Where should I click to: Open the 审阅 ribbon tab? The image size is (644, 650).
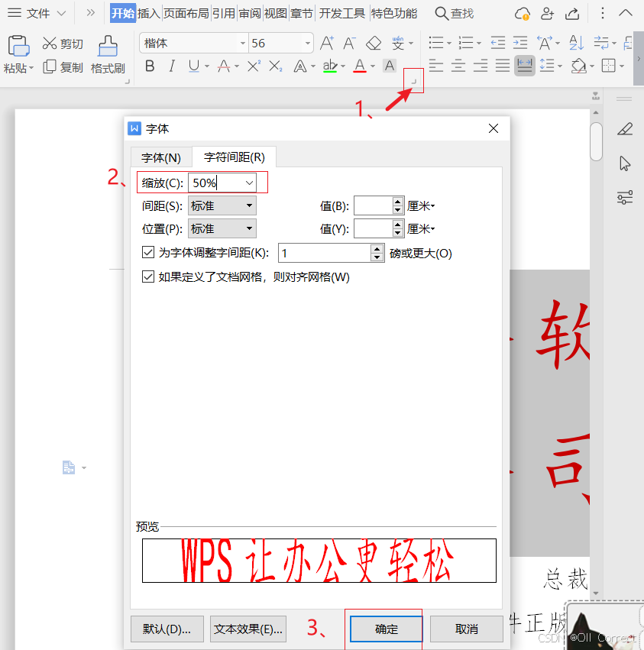(x=250, y=13)
